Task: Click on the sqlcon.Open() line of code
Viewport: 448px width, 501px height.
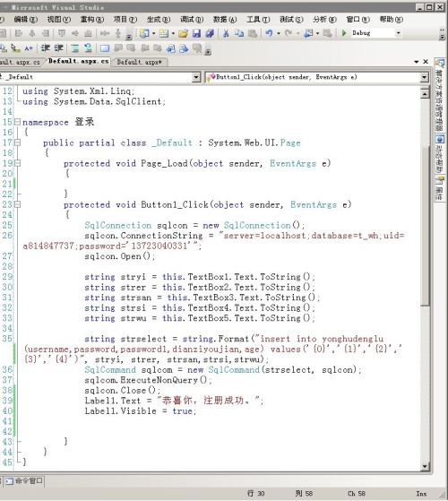Action: click(x=120, y=256)
